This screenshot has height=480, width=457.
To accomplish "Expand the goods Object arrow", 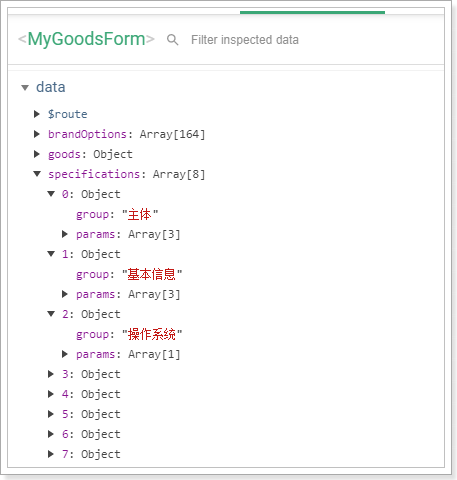I will click(x=37, y=154).
